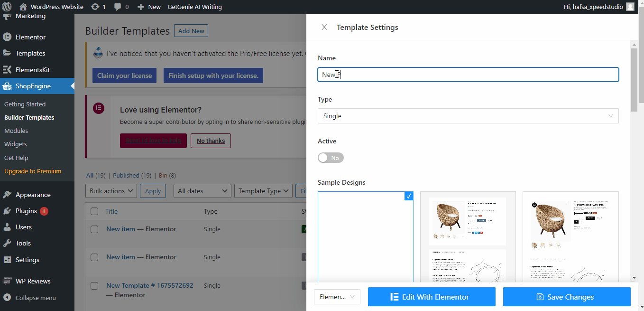Open the Bulk actions dropdown

click(x=111, y=191)
